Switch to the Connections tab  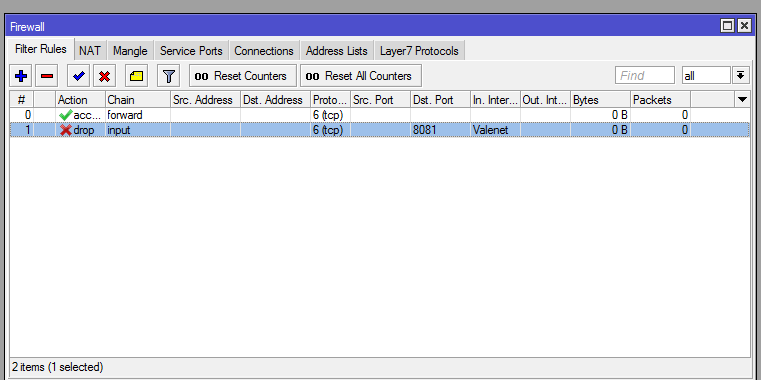coord(264,51)
